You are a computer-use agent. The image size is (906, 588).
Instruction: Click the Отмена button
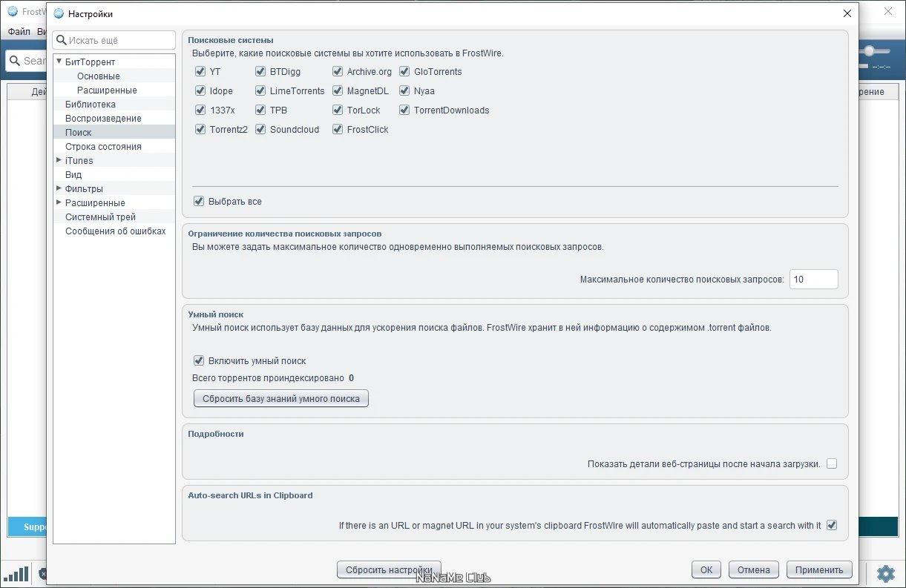coord(754,570)
